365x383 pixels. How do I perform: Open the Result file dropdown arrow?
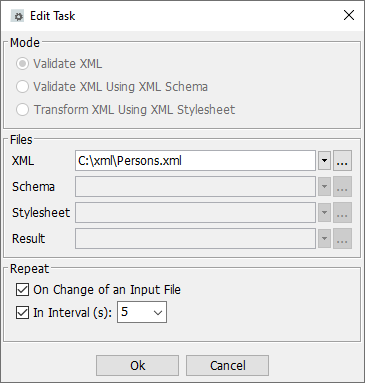(324, 239)
